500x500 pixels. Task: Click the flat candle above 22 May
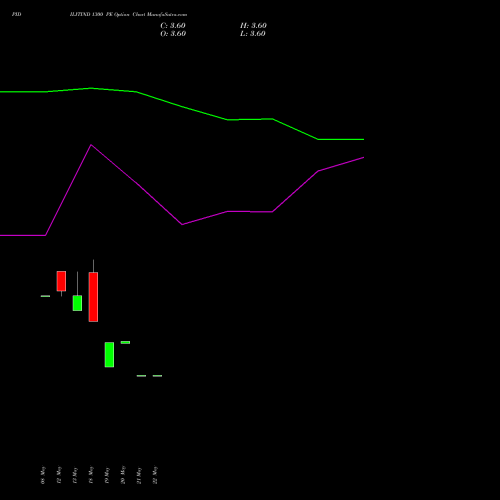point(157,376)
